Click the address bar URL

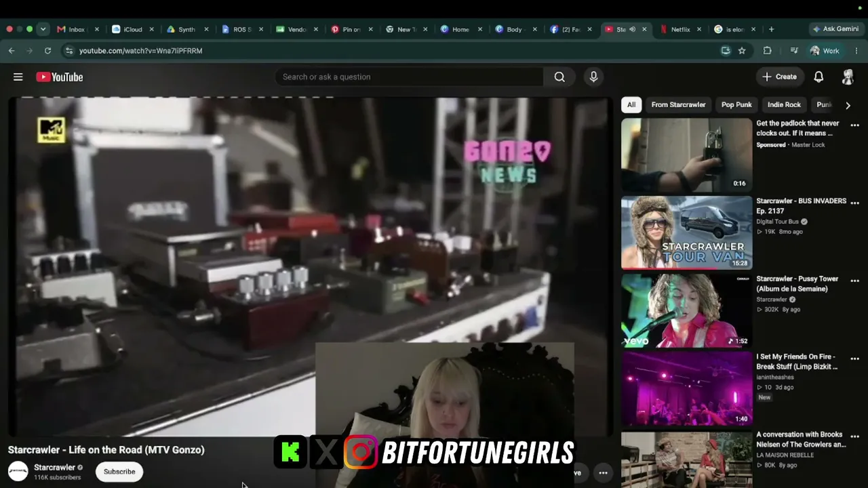pos(140,51)
